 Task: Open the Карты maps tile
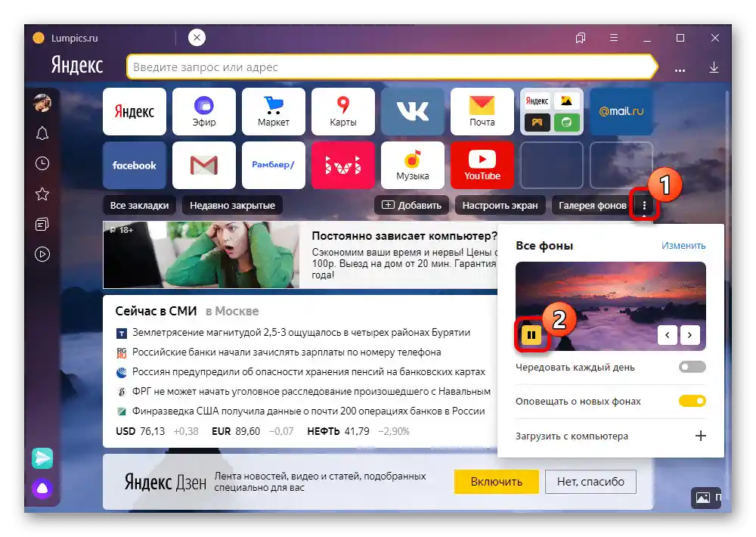point(342,111)
